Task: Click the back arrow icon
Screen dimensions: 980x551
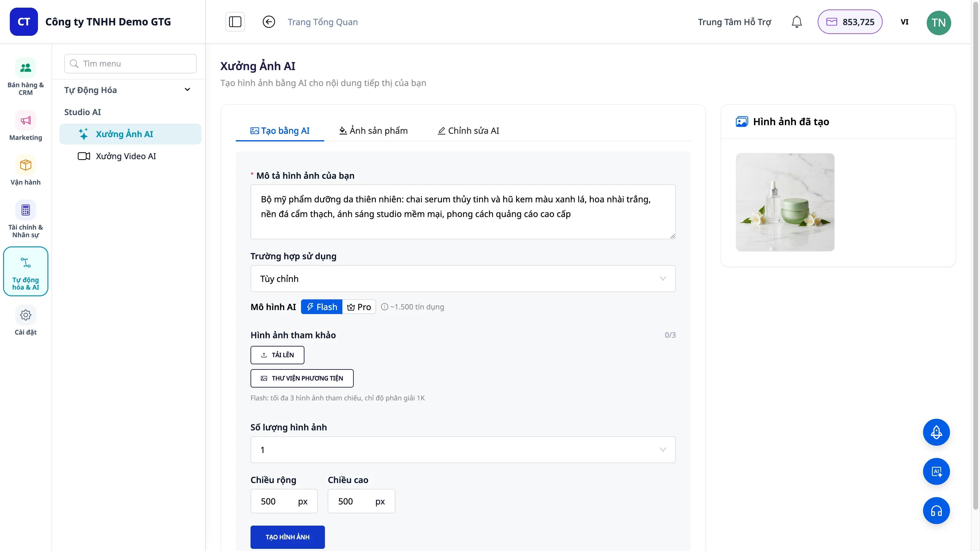Action: 269,22
